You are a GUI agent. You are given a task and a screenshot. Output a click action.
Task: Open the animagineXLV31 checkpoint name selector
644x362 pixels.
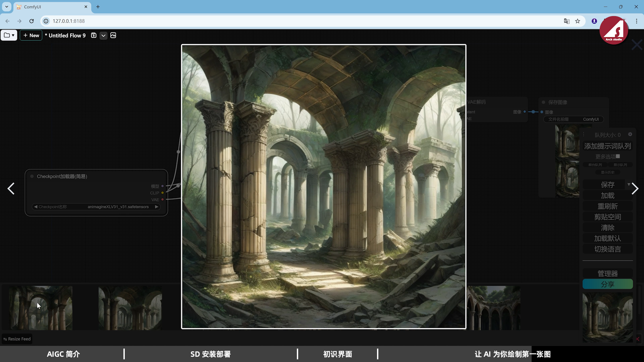(96, 207)
